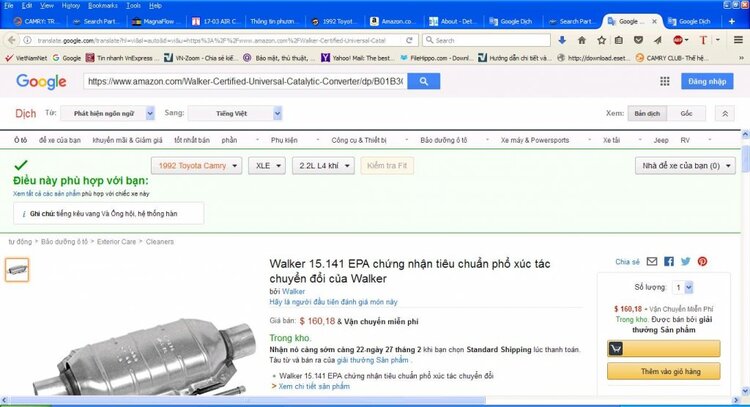The height and width of the screenshot is (407, 750).
Task: Click the red T toolbar extension icon
Action: [x=703, y=40]
